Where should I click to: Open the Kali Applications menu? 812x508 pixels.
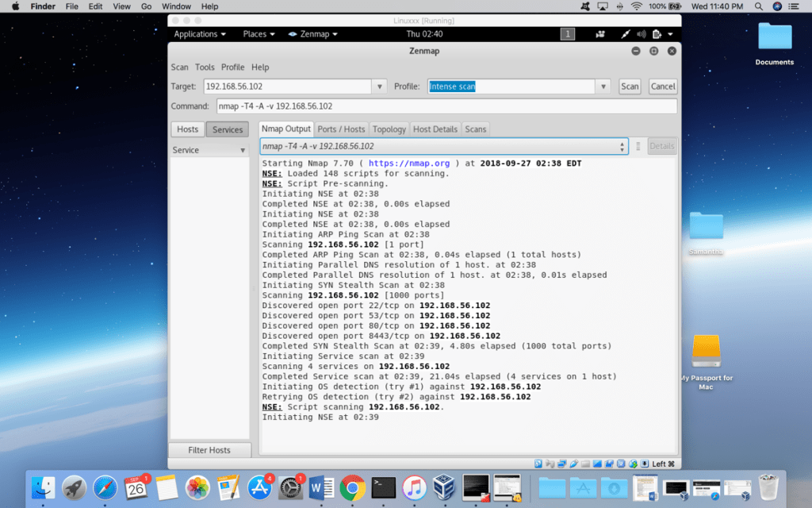coord(200,34)
